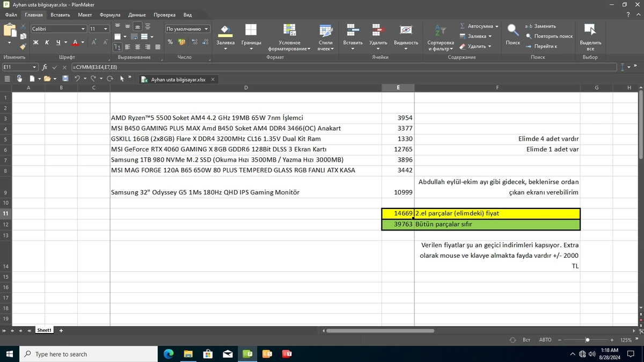Apply bold formatting with Ж button
The width and height of the screenshot is (644, 362).
[x=35, y=42]
